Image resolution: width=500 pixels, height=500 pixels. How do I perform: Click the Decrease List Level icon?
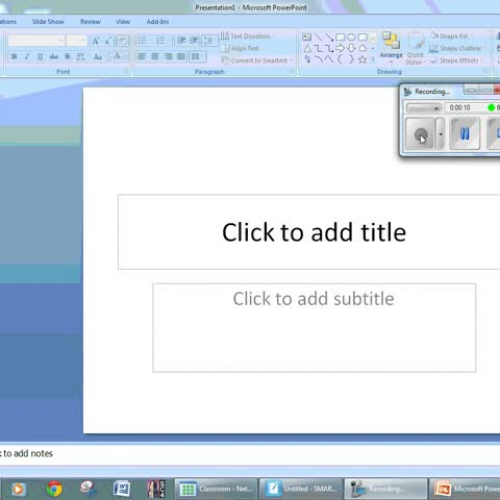click(x=181, y=41)
